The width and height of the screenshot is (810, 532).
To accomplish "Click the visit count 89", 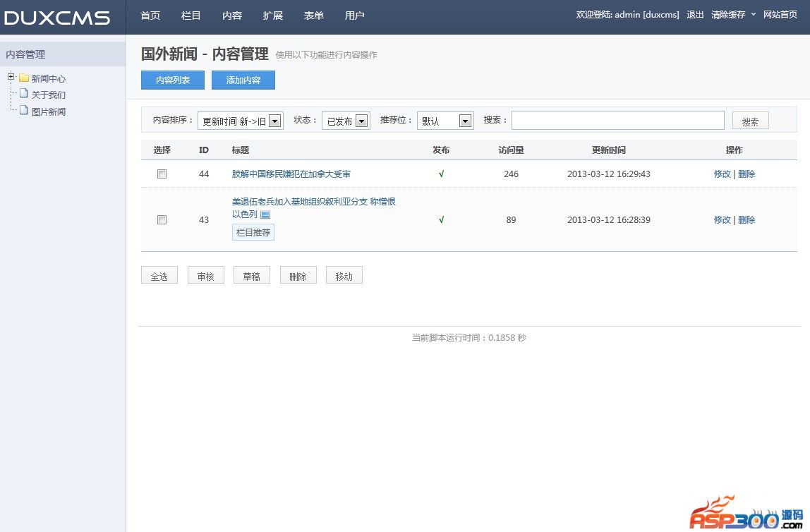I will point(511,220).
